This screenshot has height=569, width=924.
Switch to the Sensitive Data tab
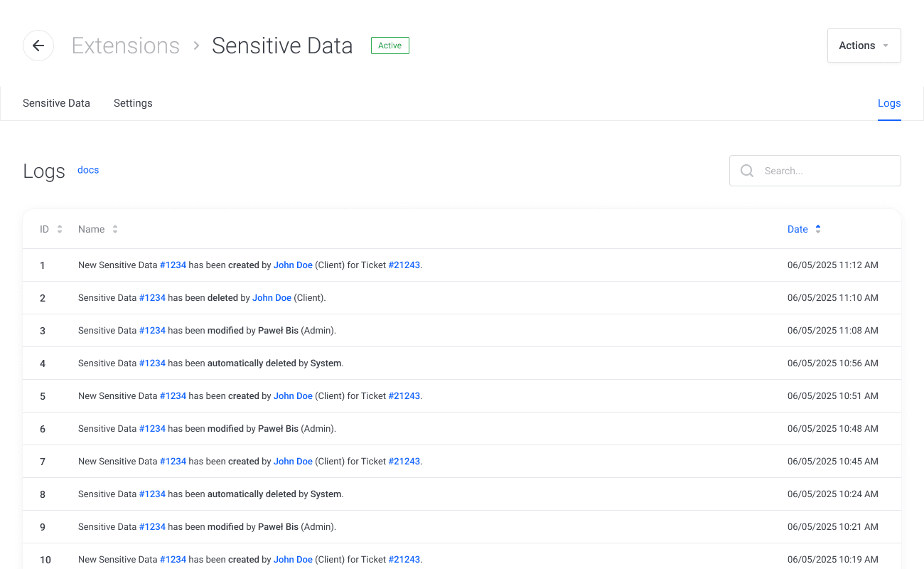tap(56, 103)
